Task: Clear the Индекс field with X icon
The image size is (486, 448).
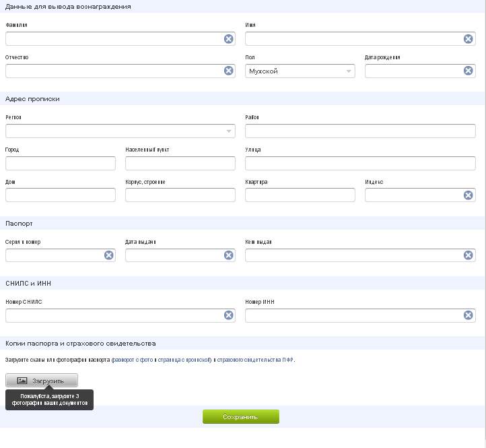Action: click(468, 195)
